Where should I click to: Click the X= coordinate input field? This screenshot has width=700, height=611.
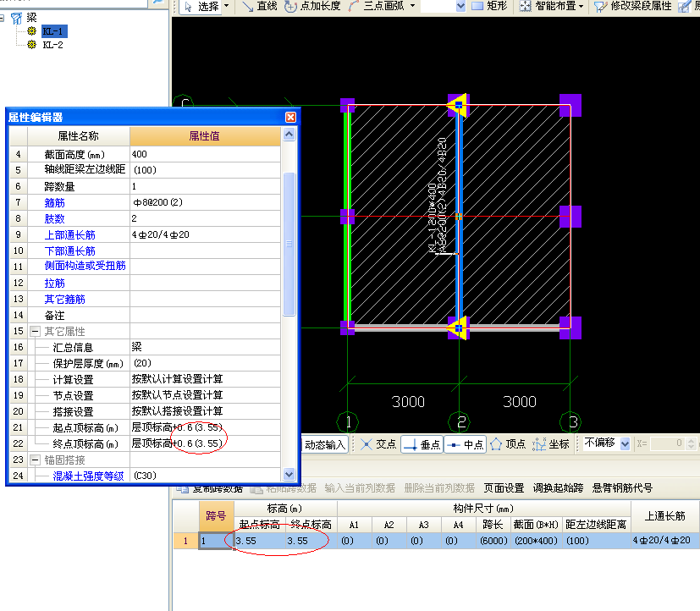[x=668, y=443]
